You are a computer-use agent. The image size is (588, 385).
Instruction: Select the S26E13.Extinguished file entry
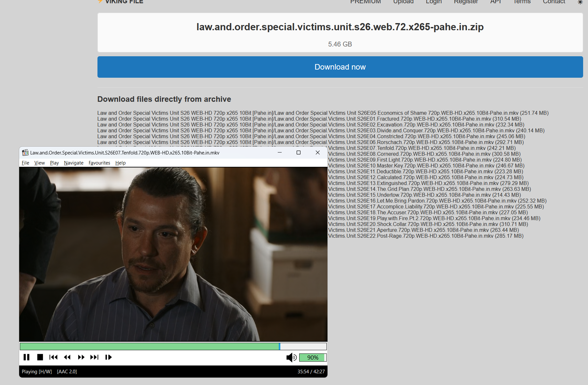coord(428,183)
